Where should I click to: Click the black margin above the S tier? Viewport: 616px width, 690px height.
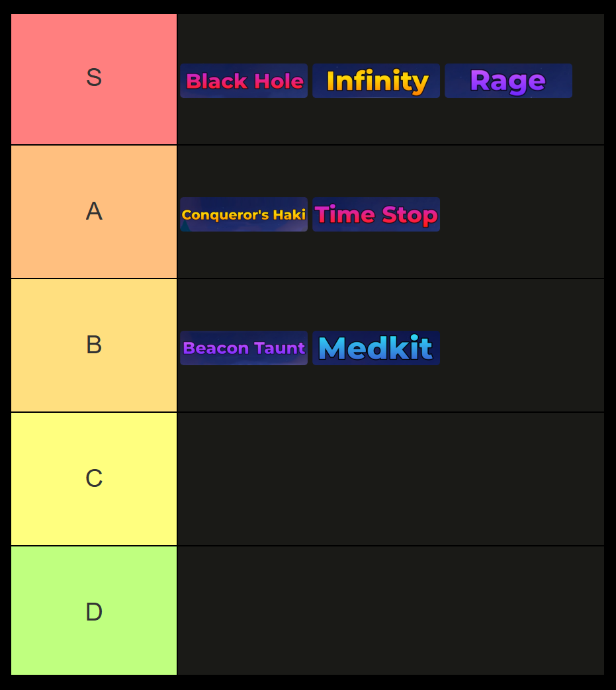(x=308, y=6)
